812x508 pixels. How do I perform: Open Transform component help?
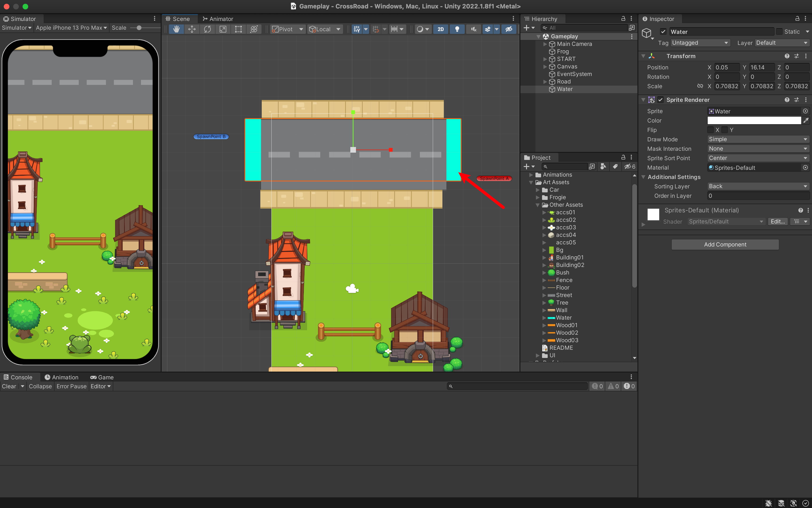coord(787,56)
